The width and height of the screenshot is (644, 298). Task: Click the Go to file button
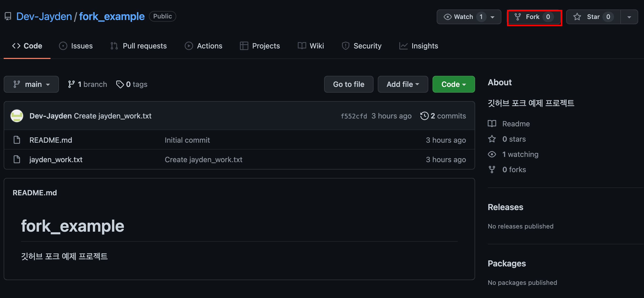(x=349, y=84)
